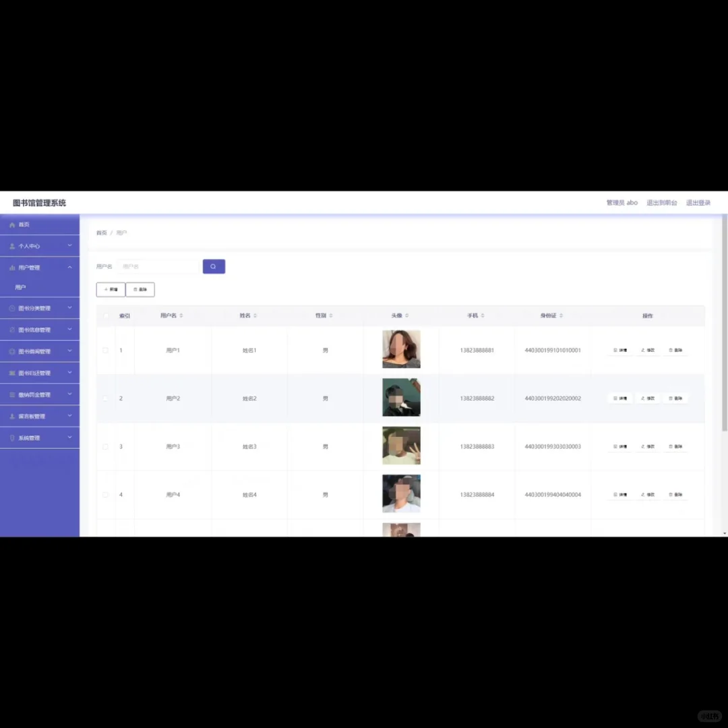This screenshot has width=728, height=728.
Task: Expand the 个人中心 sidebar menu chevron
Action: tap(69, 245)
